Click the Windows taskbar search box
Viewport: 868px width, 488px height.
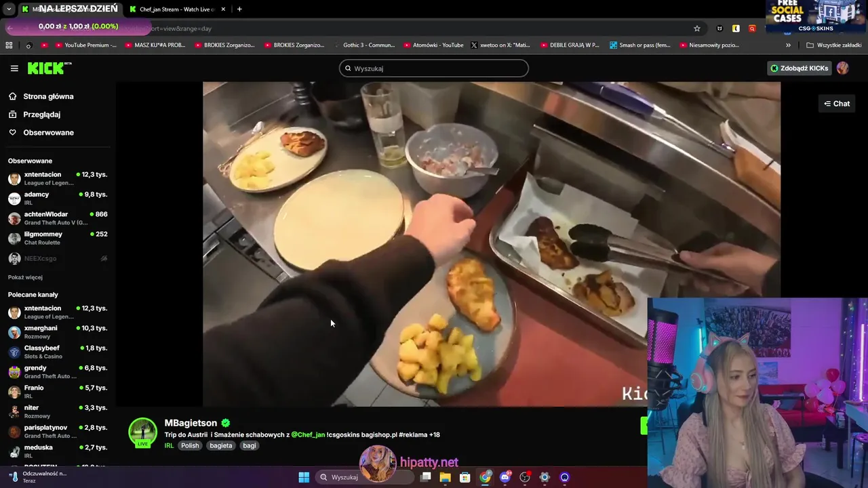(364, 477)
